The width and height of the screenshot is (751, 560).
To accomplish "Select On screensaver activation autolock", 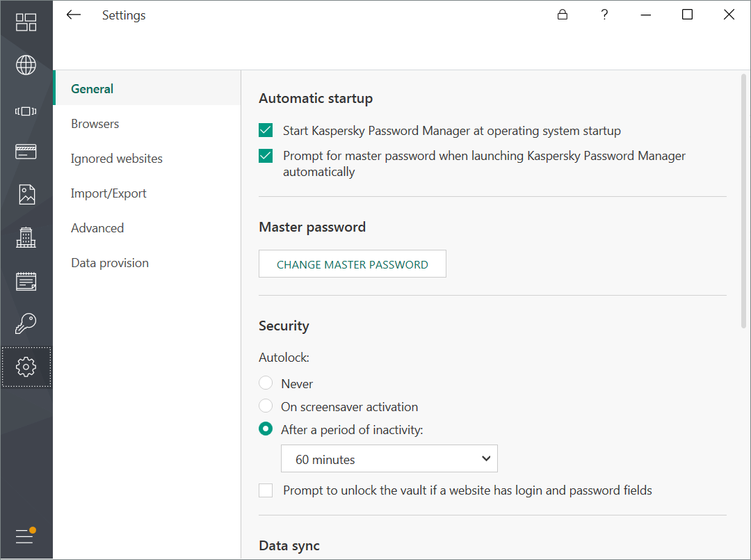I will point(266,406).
